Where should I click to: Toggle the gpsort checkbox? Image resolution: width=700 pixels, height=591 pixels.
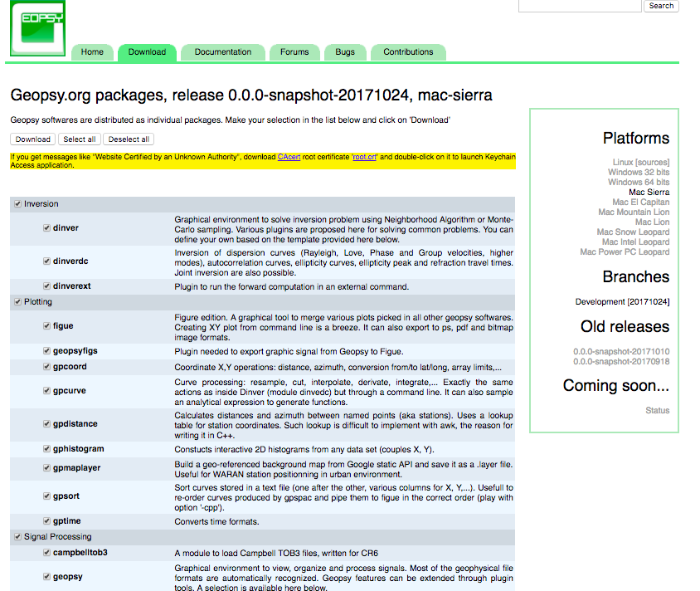47,496
